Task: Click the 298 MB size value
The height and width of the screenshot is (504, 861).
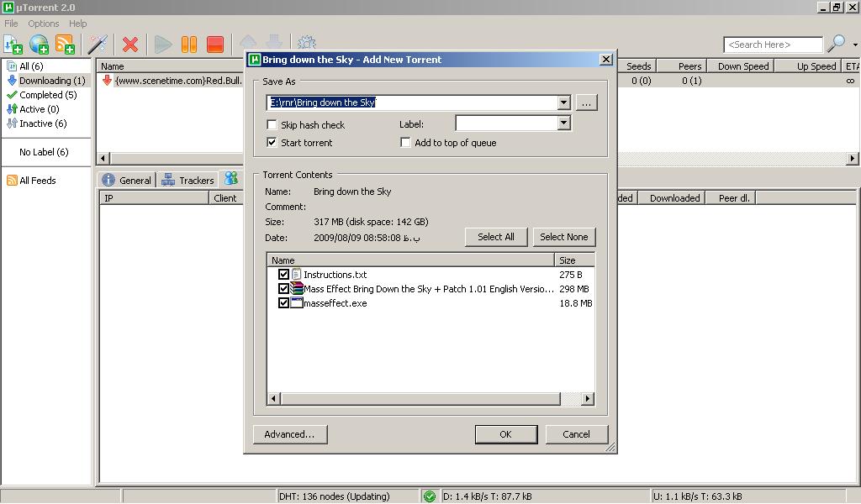Action: 573,288
